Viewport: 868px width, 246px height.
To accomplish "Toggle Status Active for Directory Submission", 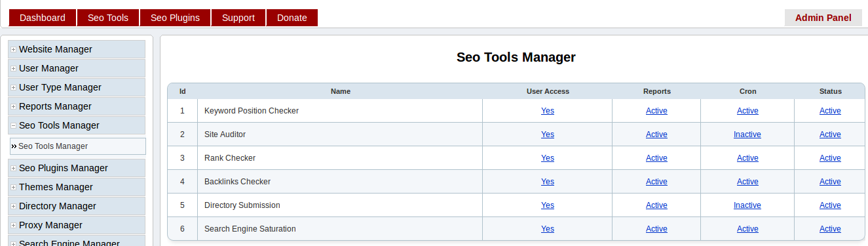I will tap(830, 205).
